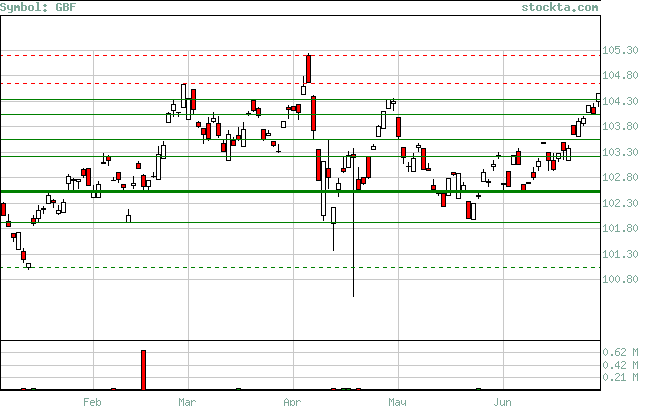Click the Jun month label

(502, 402)
